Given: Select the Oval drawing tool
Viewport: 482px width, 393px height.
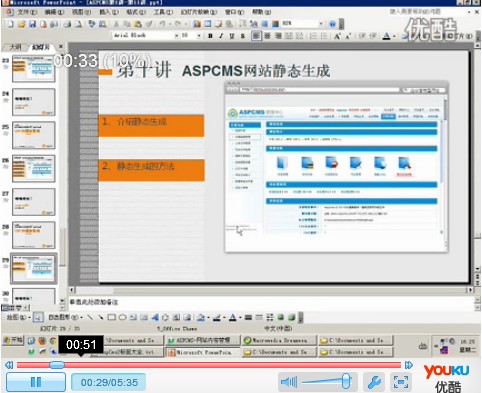Looking at the screenshot, I should (122, 317).
